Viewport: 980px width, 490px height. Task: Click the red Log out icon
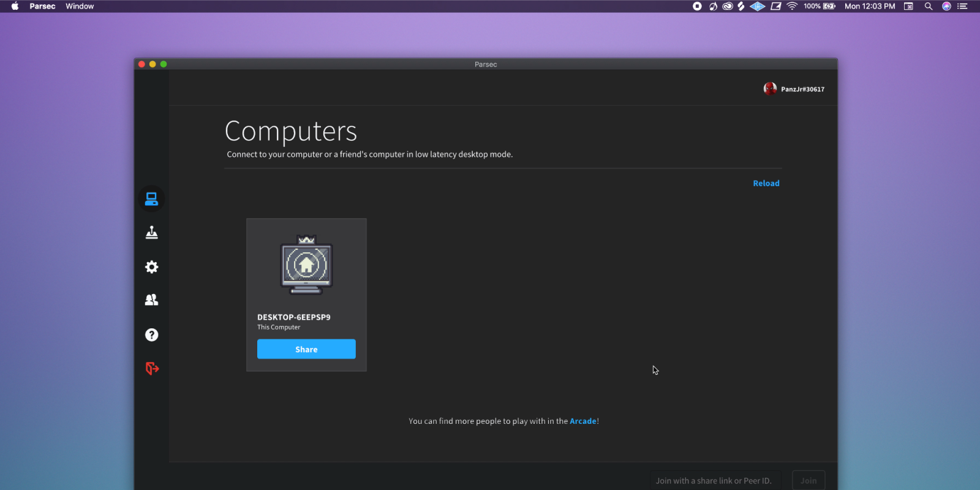click(152, 369)
